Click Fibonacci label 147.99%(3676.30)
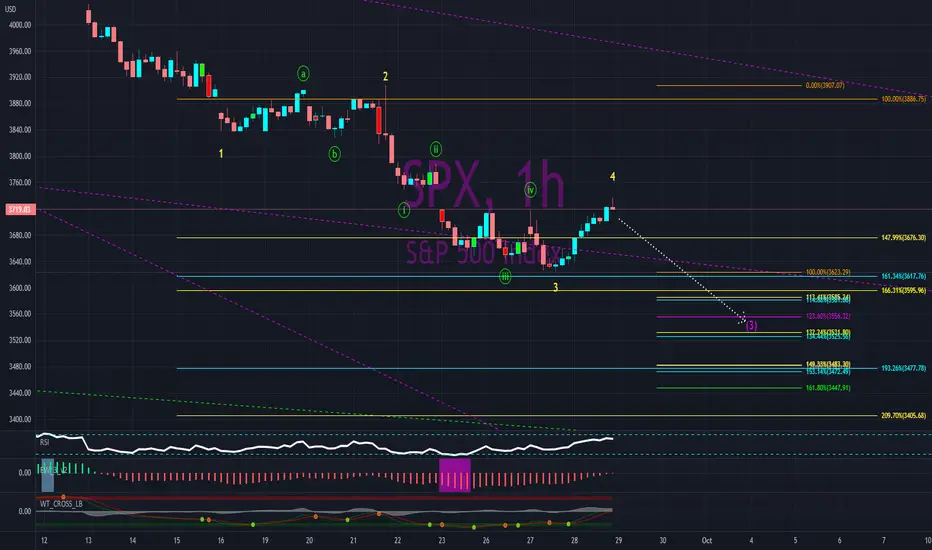The image size is (932, 550). click(903, 238)
